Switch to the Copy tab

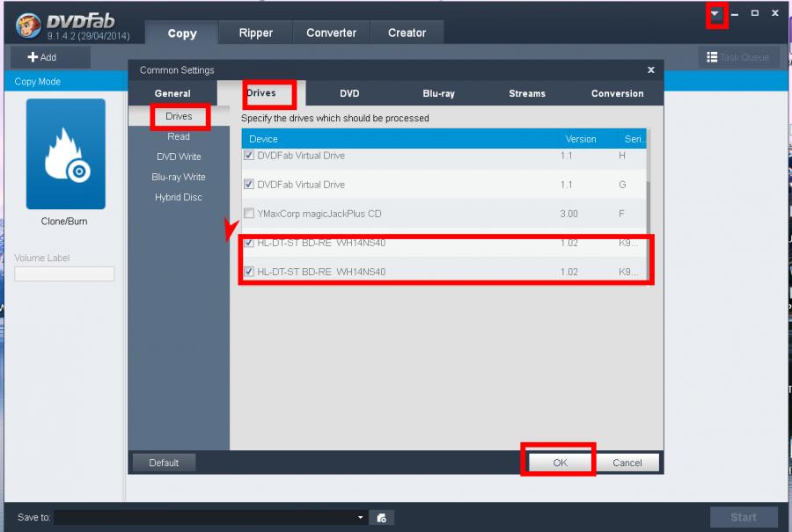182,33
